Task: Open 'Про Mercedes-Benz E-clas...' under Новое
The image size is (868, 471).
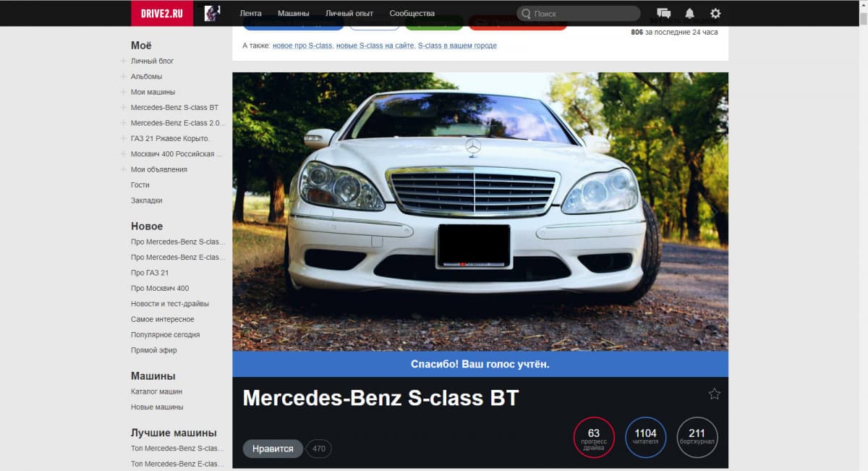Action: coord(178,258)
